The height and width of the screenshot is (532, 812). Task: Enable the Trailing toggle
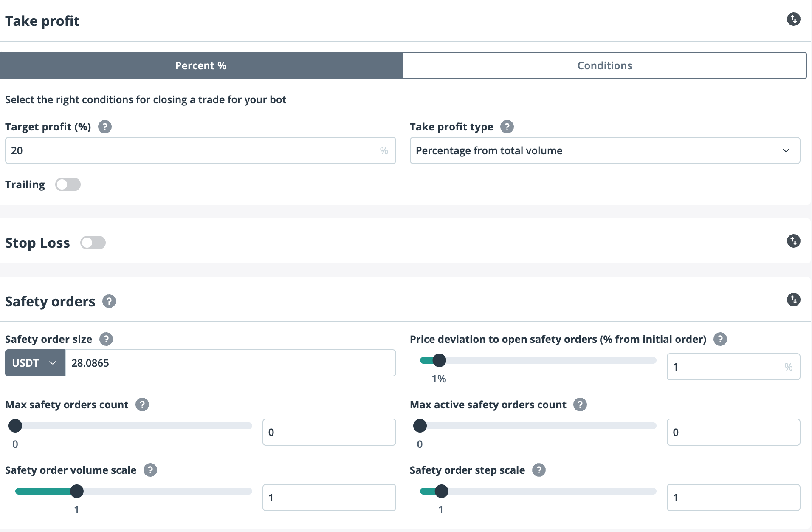click(68, 184)
